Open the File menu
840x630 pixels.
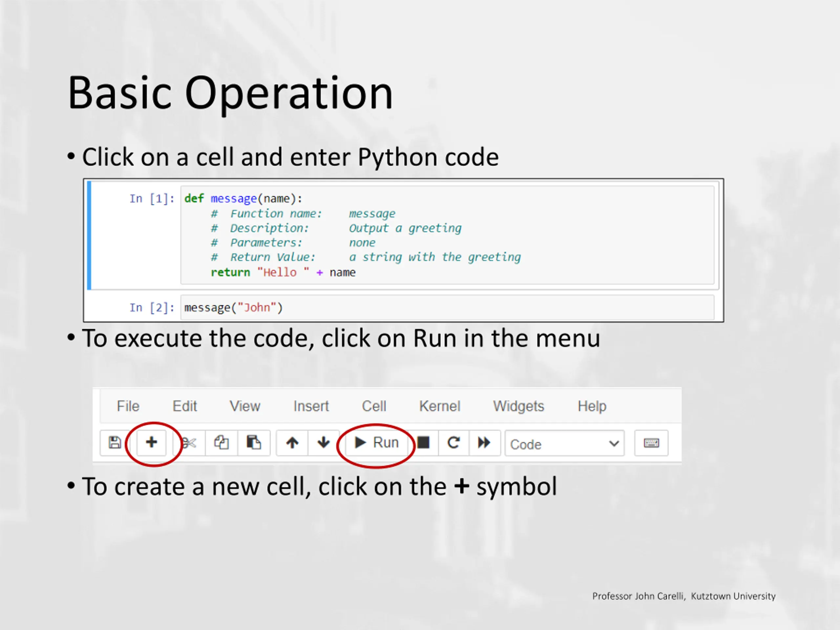coord(128,406)
